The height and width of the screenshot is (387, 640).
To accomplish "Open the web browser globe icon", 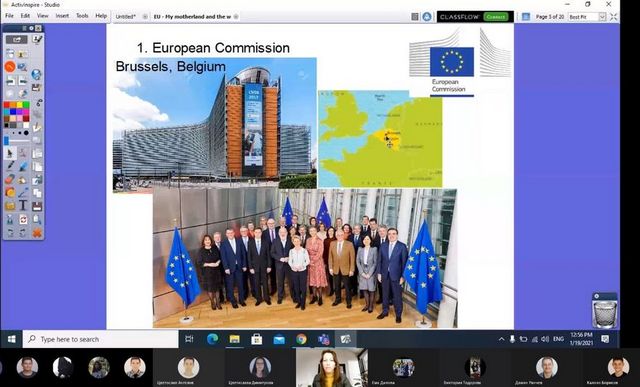I will click(36, 74).
